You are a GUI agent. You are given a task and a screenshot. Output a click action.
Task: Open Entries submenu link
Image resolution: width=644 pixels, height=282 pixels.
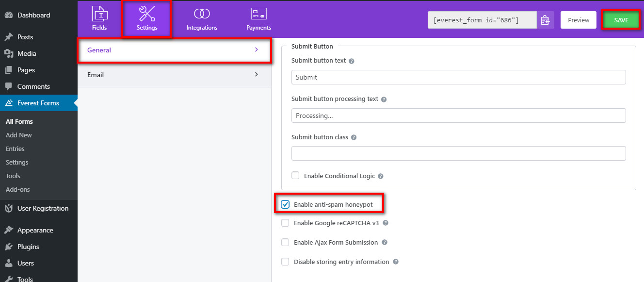click(15, 149)
